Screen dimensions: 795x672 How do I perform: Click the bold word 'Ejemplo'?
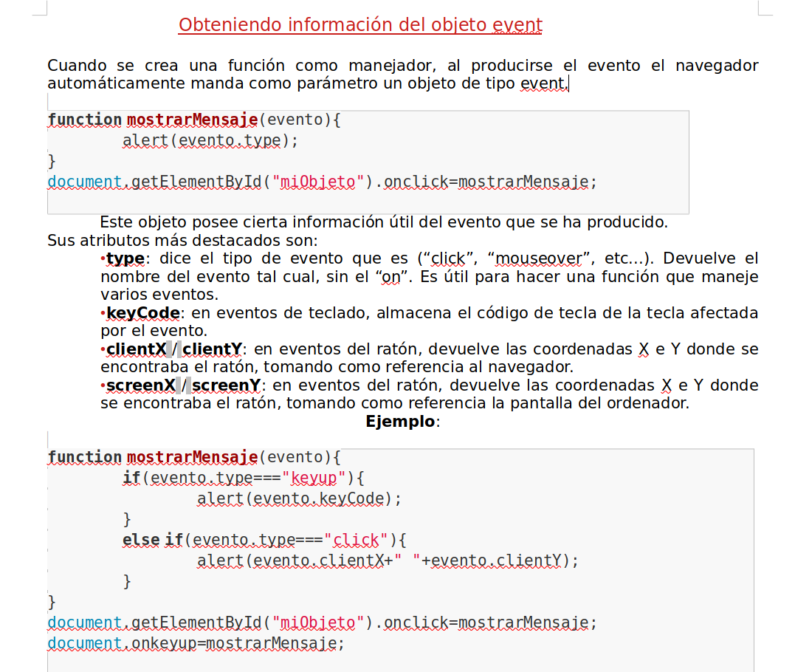pyautogui.click(x=400, y=422)
